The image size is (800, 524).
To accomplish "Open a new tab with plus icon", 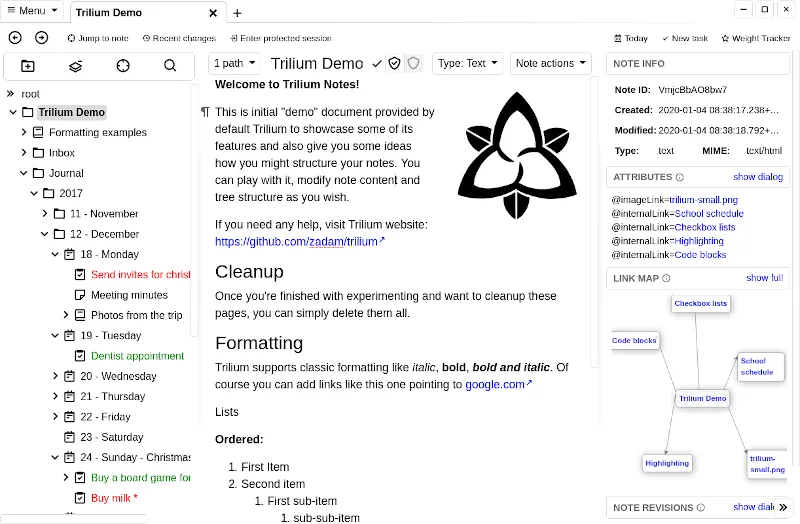I will click(x=237, y=13).
